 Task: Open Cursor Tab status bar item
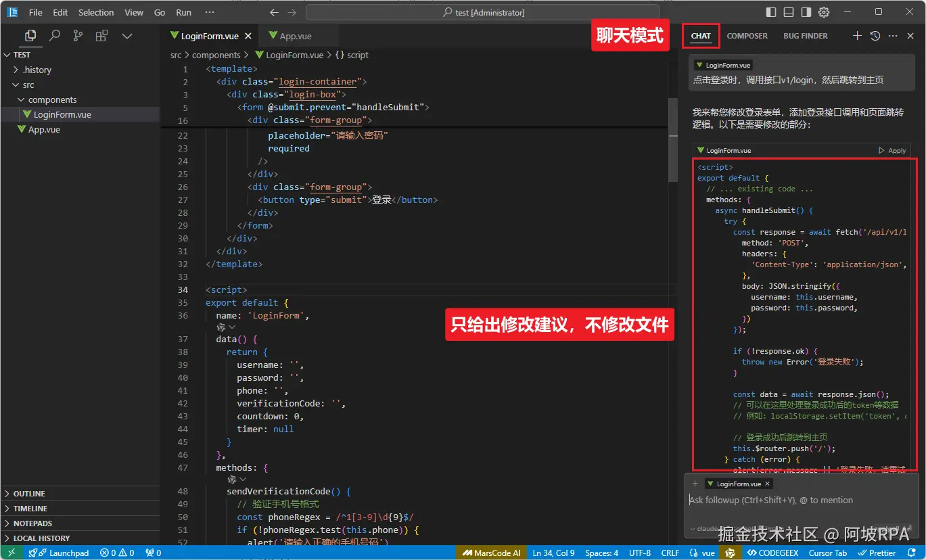pyautogui.click(x=827, y=553)
